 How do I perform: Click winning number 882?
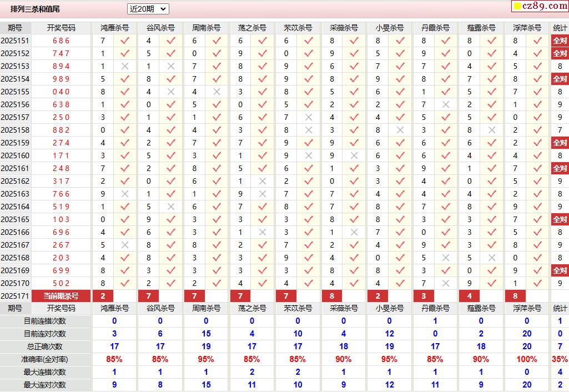point(61,130)
